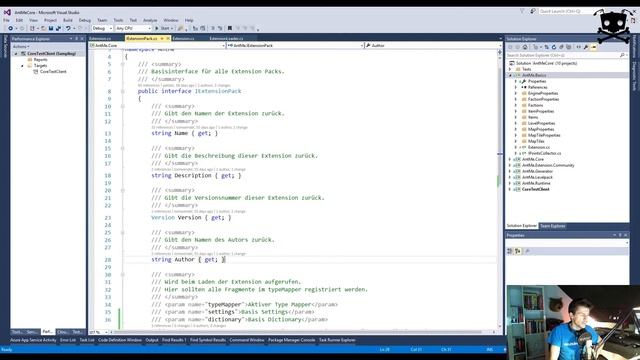Viewport: 640px width, 360px height.
Task: Click the Home icon in Solution Explorer
Action: tap(525, 47)
